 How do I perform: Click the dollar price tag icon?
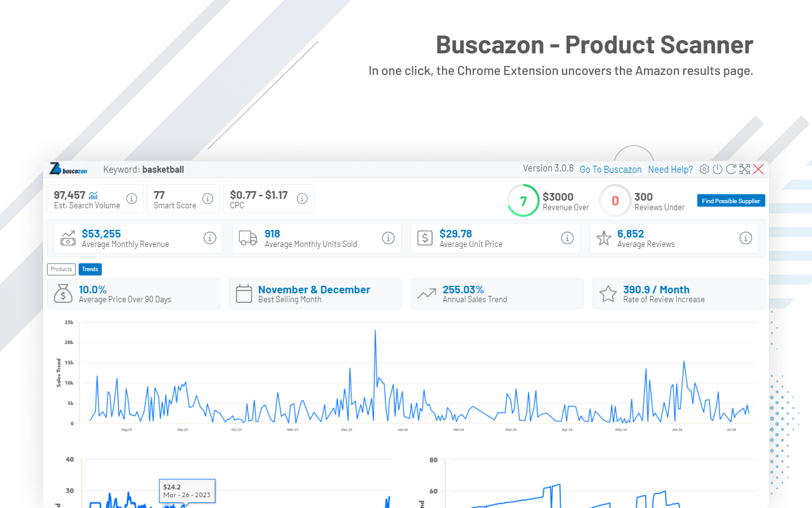pyautogui.click(x=424, y=238)
